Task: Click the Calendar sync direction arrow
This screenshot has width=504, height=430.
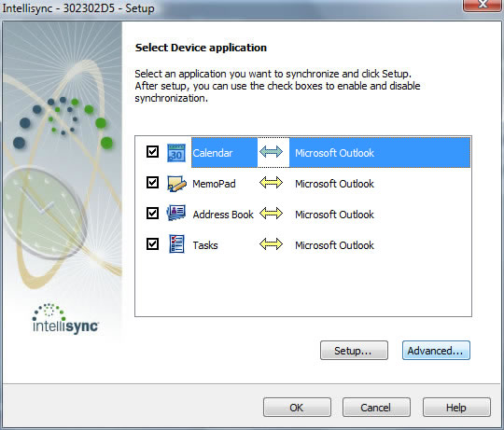Action: point(271,152)
